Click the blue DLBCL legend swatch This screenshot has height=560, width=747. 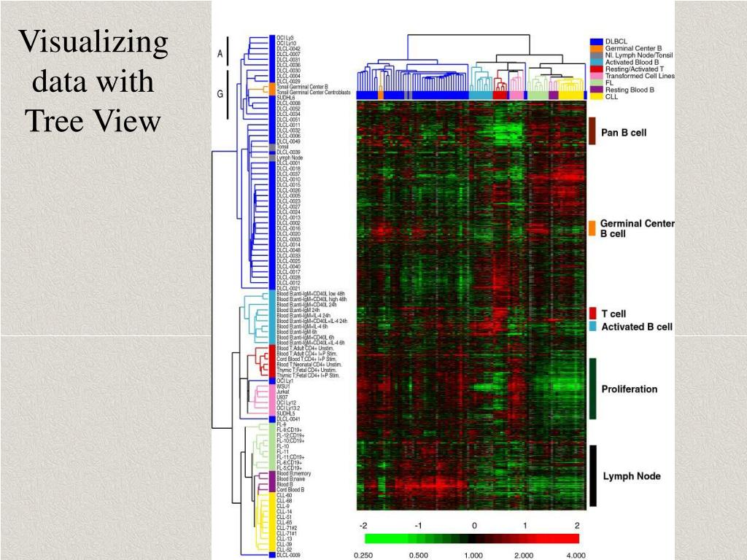tap(597, 42)
